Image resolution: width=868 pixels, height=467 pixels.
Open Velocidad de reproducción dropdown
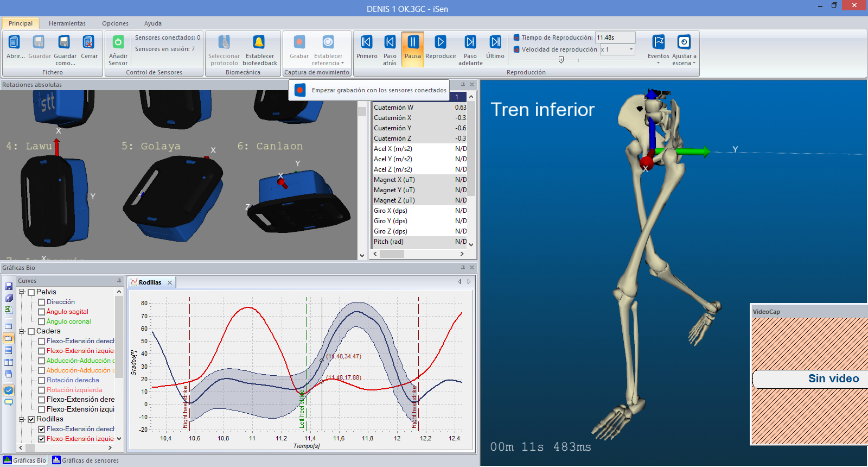point(631,49)
